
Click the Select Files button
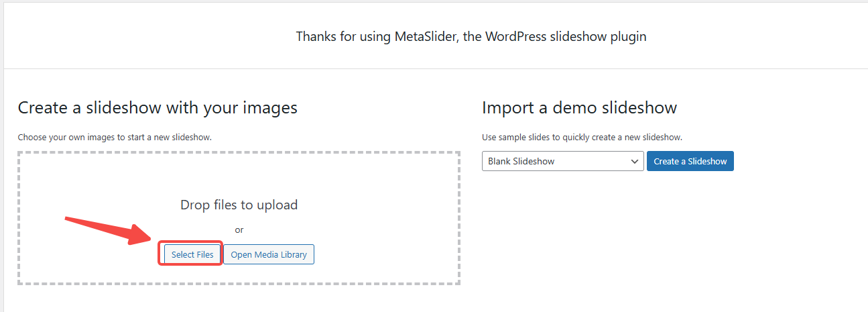tap(192, 254)
